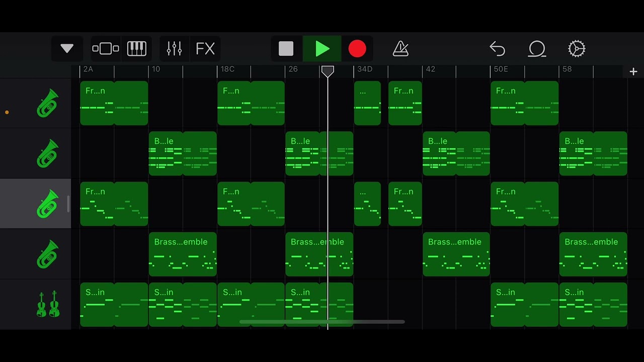Screen dimensions: 644x362
Task: Click ruler marker 18C
Action: 227,69
